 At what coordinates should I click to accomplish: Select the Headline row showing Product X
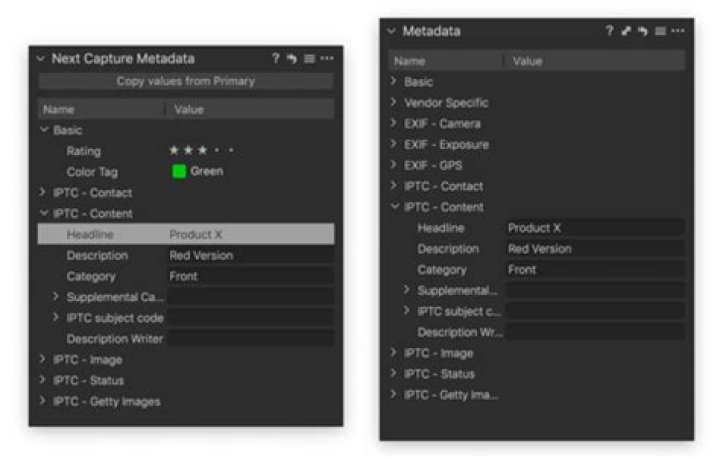point(185,234)
